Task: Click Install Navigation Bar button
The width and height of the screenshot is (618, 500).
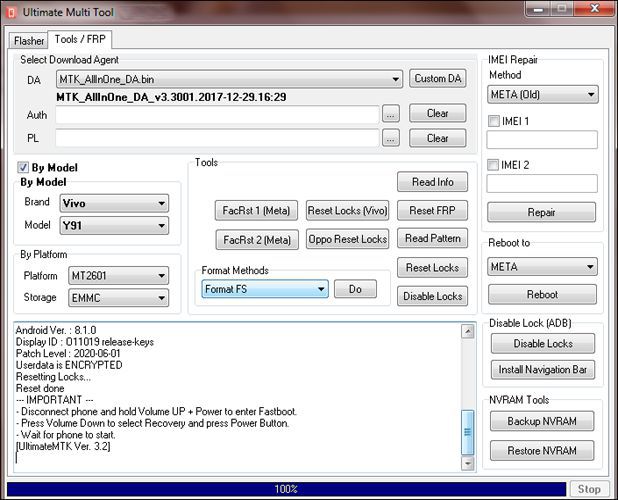Action: coord(543,370)
